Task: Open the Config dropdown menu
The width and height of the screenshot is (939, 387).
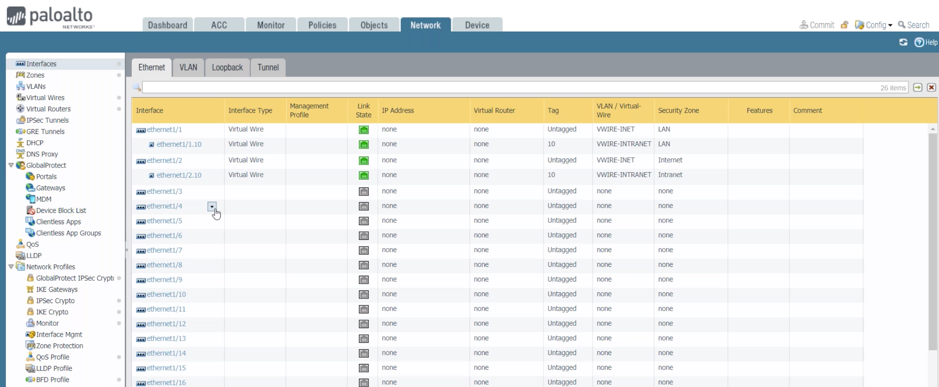Action: click(x=874, y=25)
